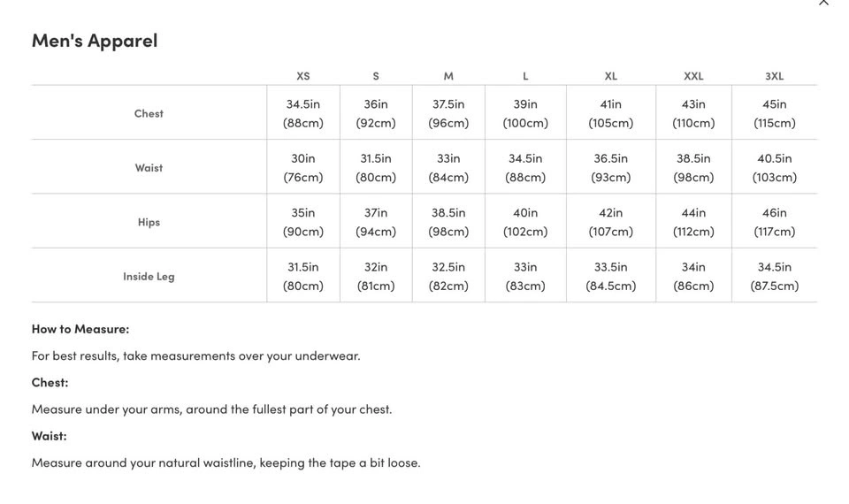
Task: Close the size chart dialog
Action: 823,3
